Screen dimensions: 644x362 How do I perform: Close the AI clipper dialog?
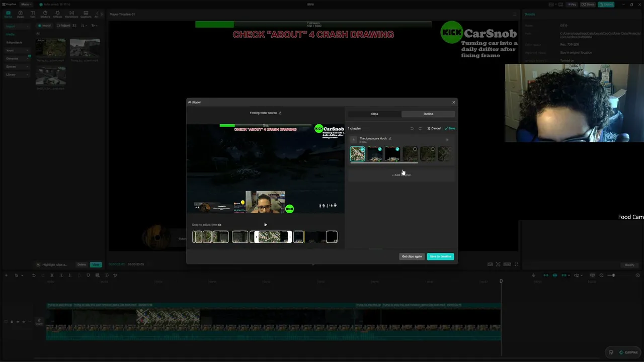coord(453,102)
